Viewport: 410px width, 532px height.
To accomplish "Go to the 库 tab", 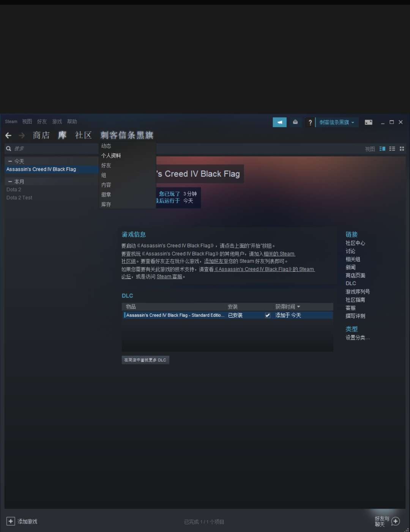I will click(62, 135).
